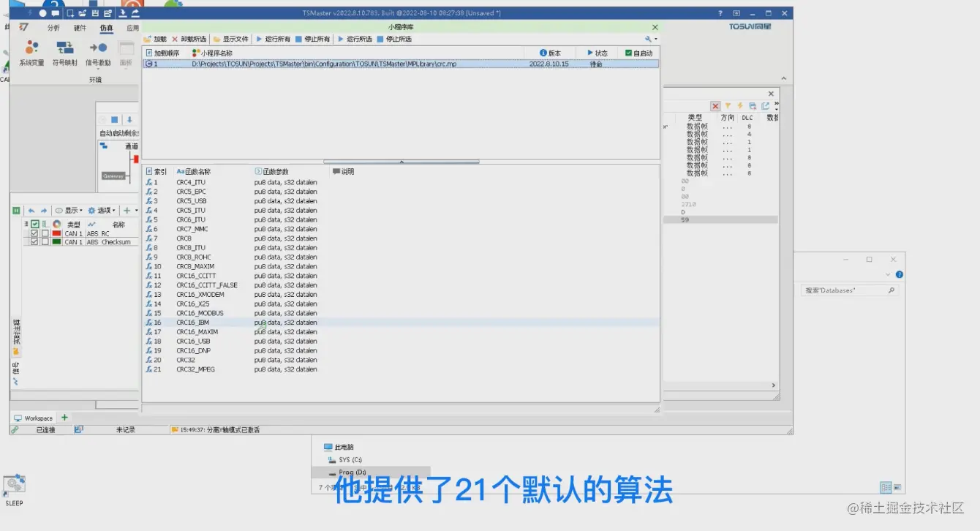
Task: Select the CRC32_MPEG function row
Action: click(x=401, y=369)
